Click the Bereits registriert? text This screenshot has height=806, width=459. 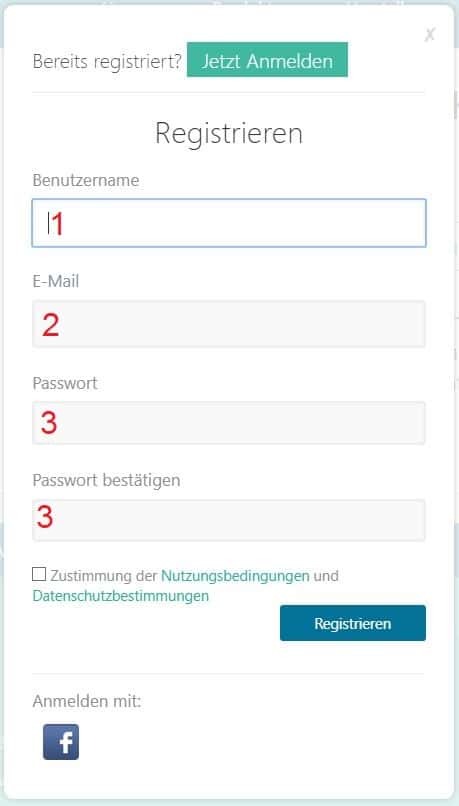tap(107, 61)
